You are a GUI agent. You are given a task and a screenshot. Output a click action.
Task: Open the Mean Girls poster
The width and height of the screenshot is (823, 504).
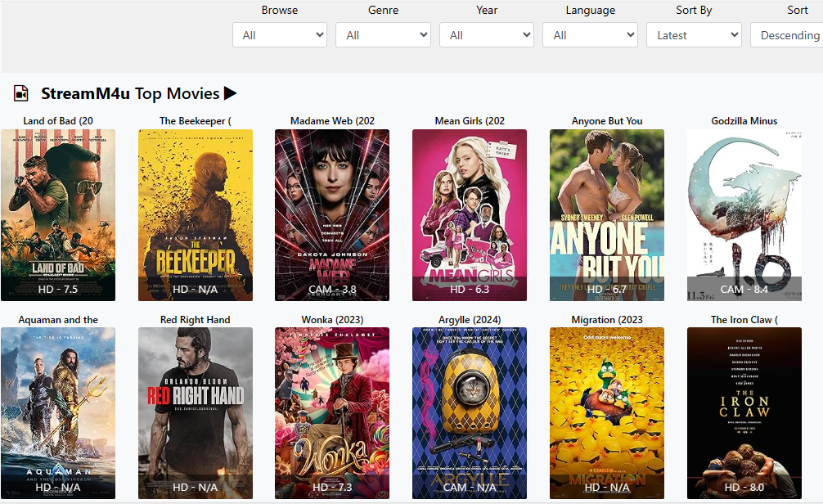(x=470, y=215)
